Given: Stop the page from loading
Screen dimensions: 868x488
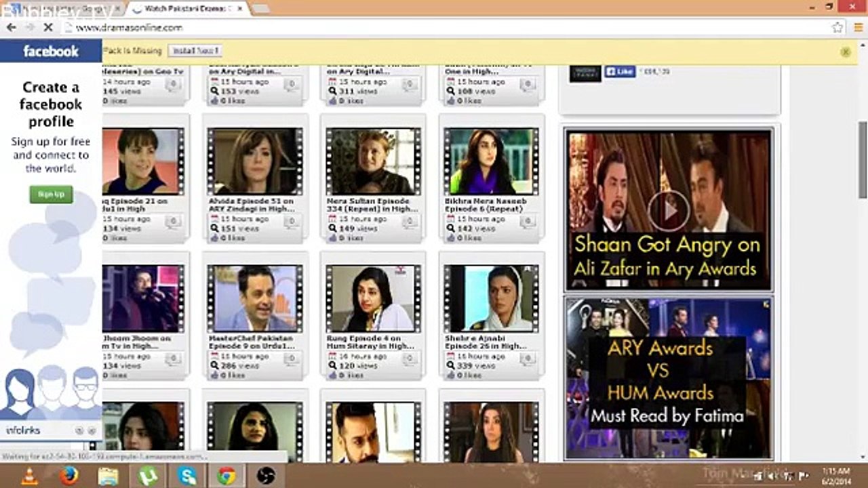Looking at the screenshot, I should pyautogui.click(x=50, y=28).
